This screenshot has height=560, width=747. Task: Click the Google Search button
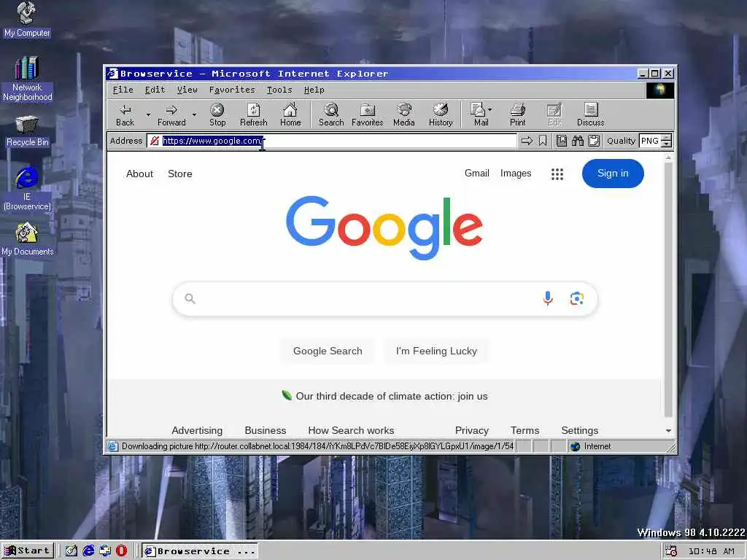[x=328, y=351]
